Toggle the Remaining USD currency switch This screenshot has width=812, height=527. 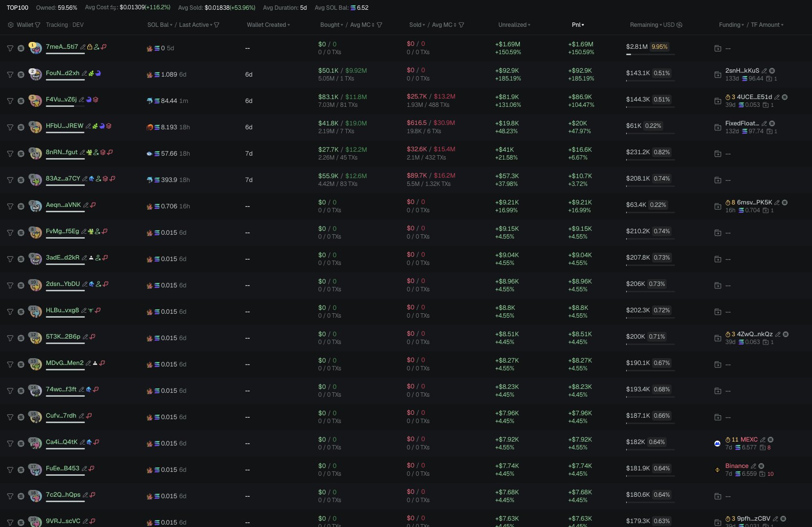[x=679, y=25]
